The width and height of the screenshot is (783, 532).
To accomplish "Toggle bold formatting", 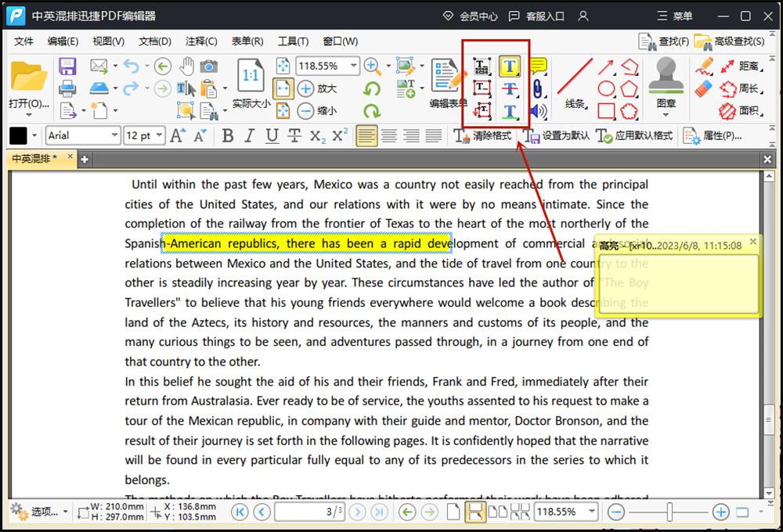I will coord(228,135).
